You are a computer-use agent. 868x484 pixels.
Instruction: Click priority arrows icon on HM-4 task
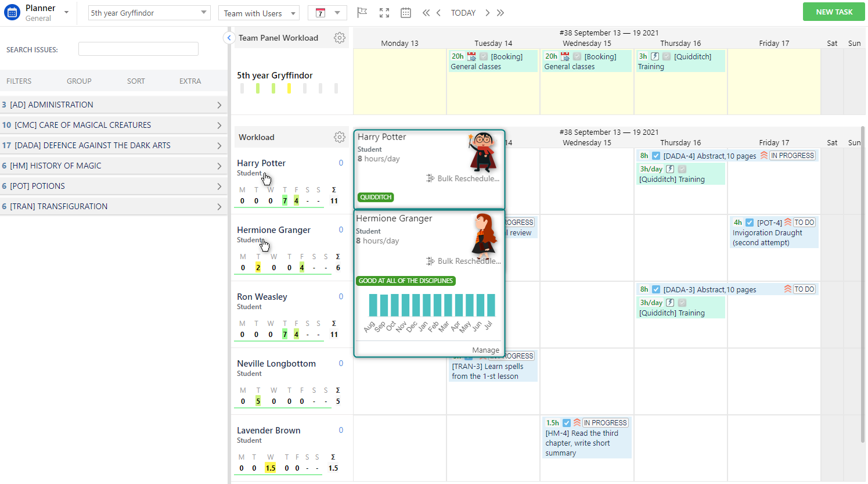coord(577,423)
